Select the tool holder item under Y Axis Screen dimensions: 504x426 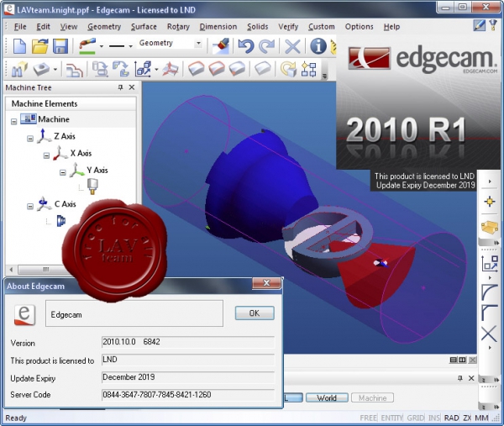coord(92,187)
